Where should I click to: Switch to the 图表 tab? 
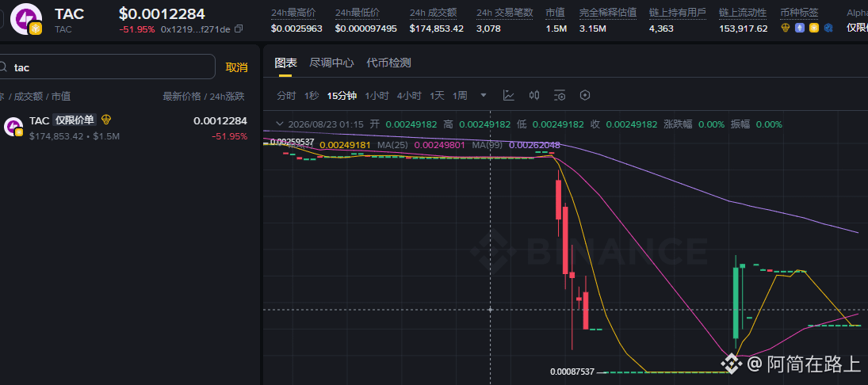click(285, 63)
